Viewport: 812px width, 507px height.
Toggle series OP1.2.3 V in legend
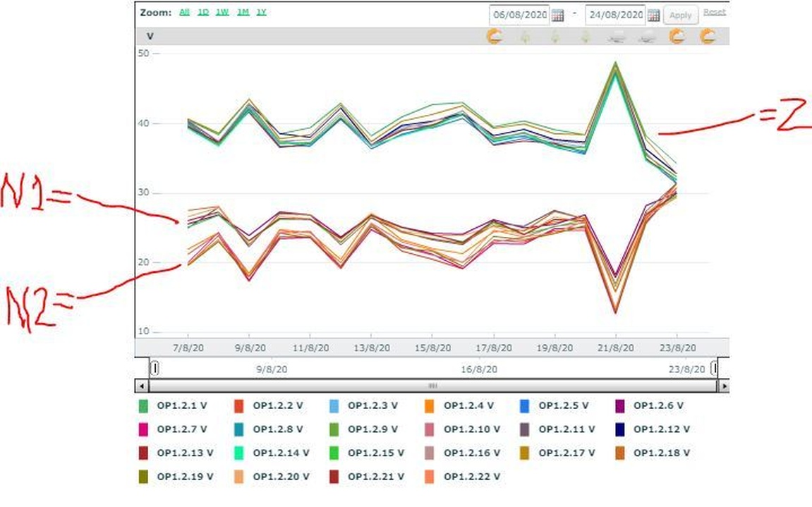[364, 406]
